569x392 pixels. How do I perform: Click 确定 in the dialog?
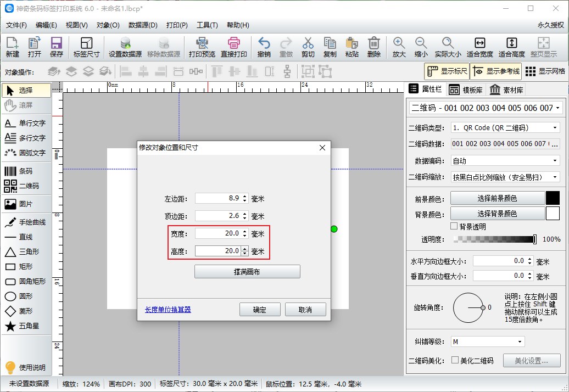[260, 310]
